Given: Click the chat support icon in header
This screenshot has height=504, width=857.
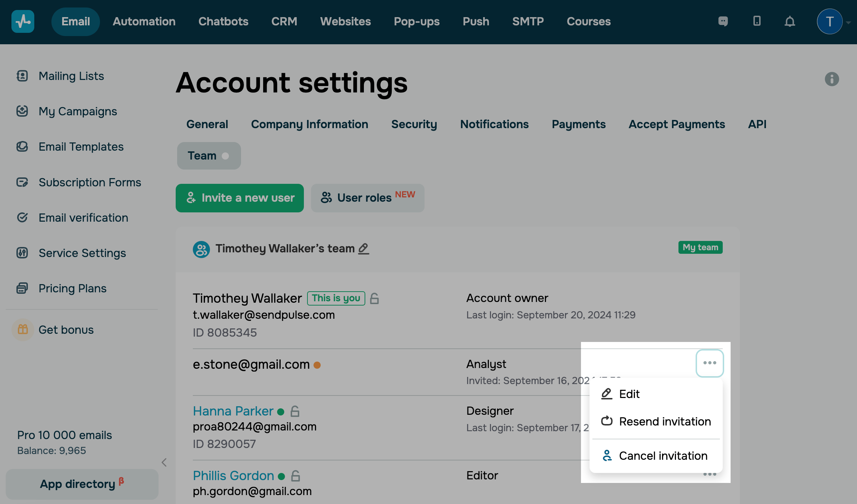Looking at the screenshot, I should (723, 21).
